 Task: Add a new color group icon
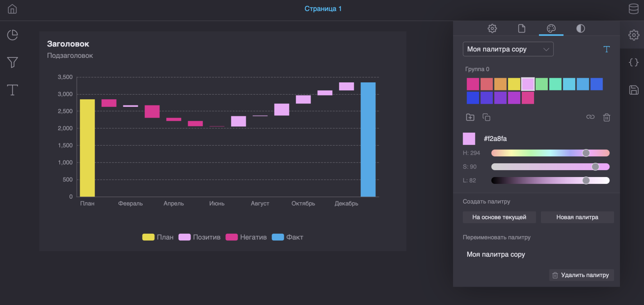point(470,117)
